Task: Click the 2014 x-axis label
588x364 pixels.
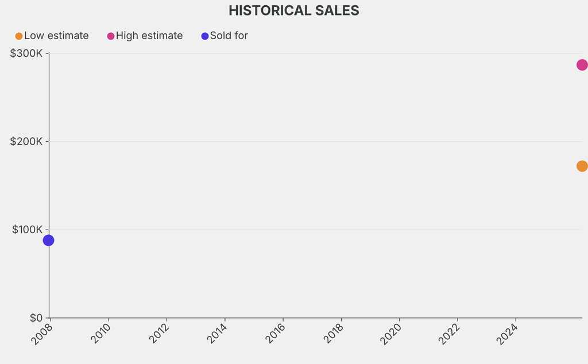Action: [217, 333]
